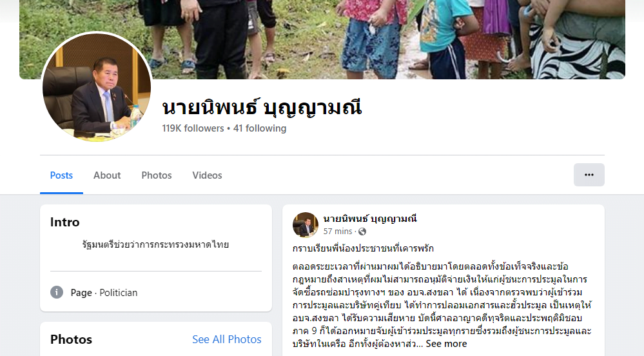
Task: Open the About tab
Action: (x=107, y=175)
